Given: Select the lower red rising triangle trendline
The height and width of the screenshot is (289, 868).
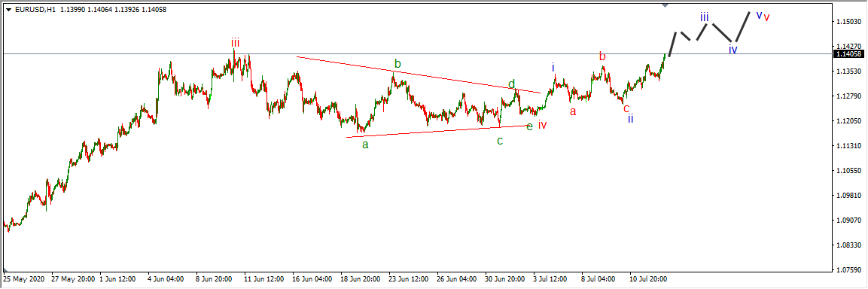Looking at the screenshot, I should pos(437,131).
